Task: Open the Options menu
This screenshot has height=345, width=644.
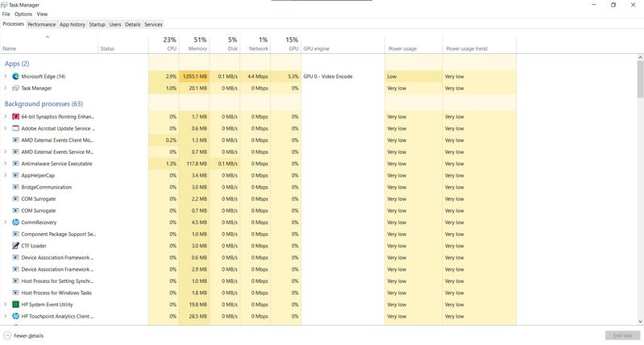Action: 23,14
